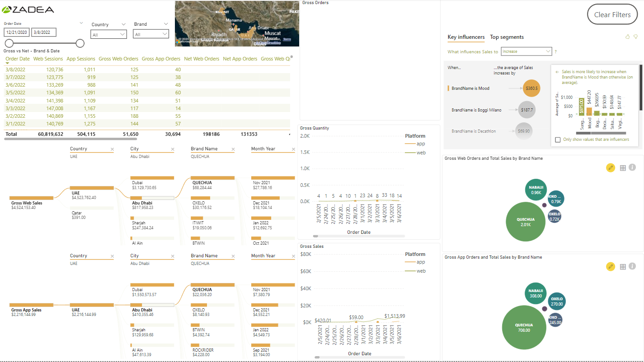This screenshot has width=644, height=362.
Task: Click the left handle of Order Date slider
Action: click(9, 43)
